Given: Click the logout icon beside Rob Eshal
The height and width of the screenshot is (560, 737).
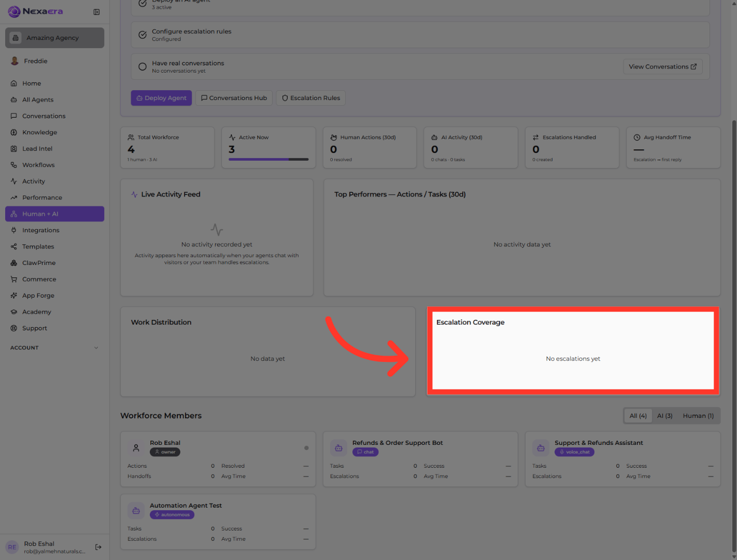Looking at the screenshot, I should (98, 547).
